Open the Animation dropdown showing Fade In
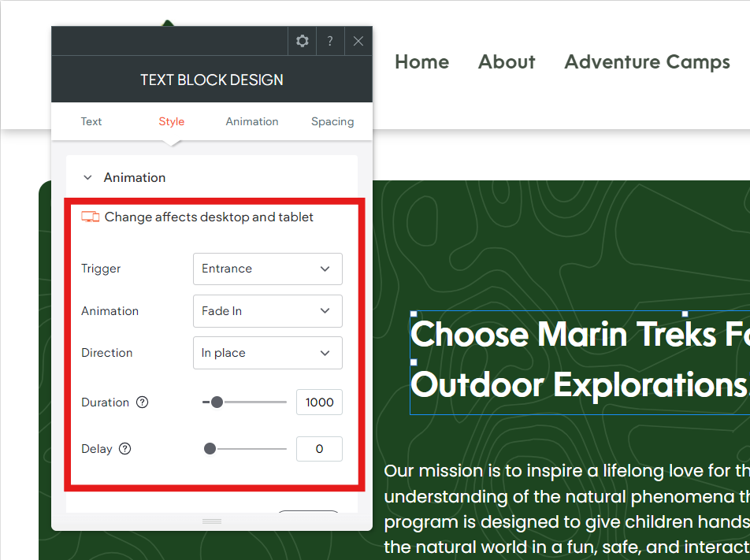750x560 pixels. [x=267, y=311]
